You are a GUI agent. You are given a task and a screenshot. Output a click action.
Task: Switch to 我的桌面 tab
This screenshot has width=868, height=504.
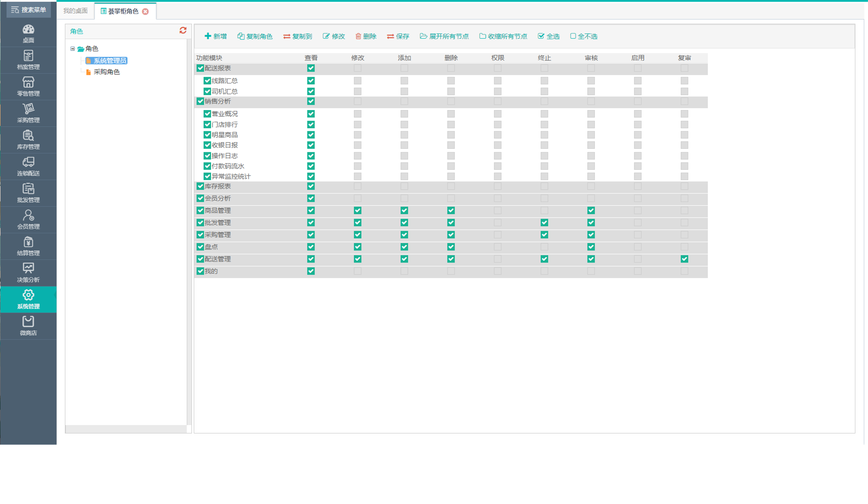(x=76, y=11)
